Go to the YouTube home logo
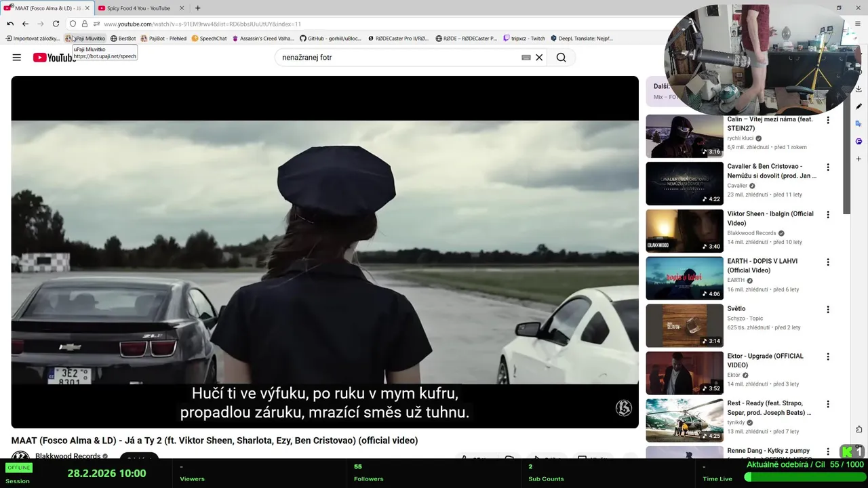Screen dimensions: 868x488 tap(54, 58)
